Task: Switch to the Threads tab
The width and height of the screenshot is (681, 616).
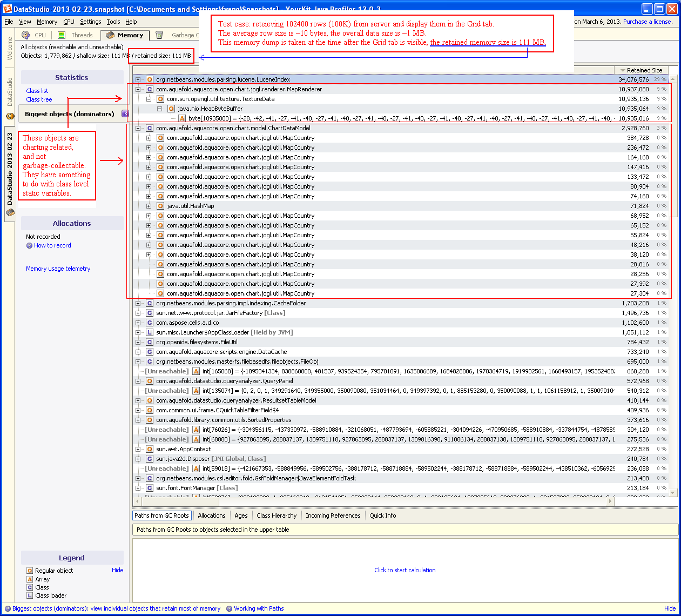Action: (x=75, y=35)
